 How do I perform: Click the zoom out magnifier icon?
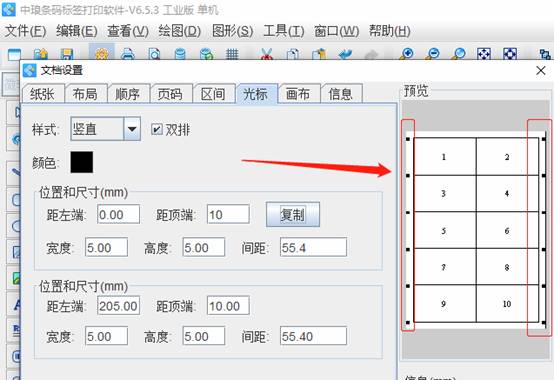(432, 54)
